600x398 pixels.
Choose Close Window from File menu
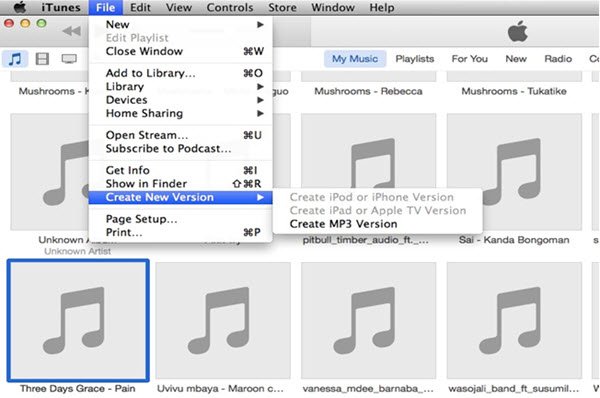pos(181,51)
